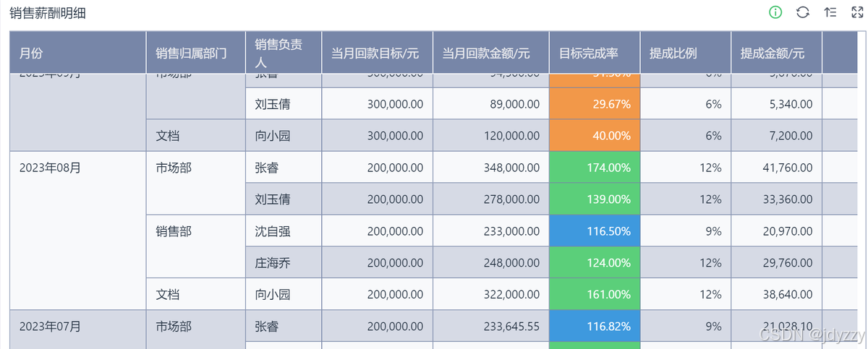Click the 当月回款金额/元 column header
868x349 pixels.
(x=491, y=53)
